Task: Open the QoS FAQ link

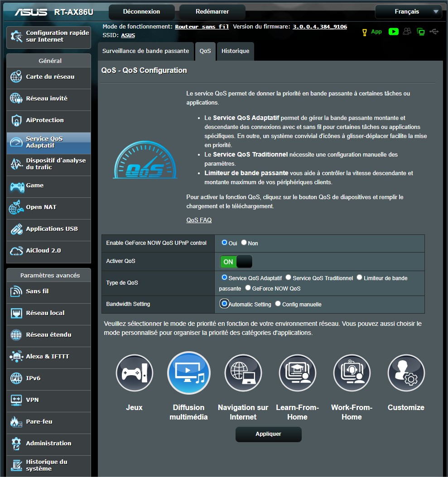Action: click(x=199, y=220)
